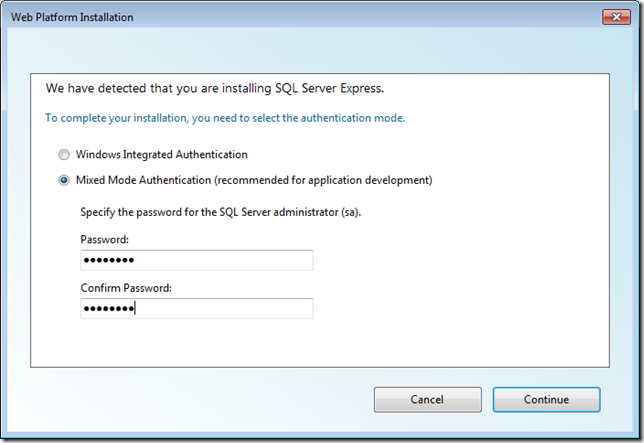The height and width of the screenshot is (443, 644).
Task: Close the Web Platform Installation dialog
Action: (x=616, y=17)
